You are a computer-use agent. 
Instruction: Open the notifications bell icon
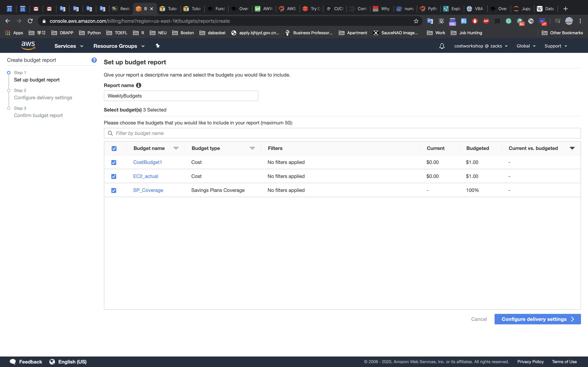pos(442,46)
